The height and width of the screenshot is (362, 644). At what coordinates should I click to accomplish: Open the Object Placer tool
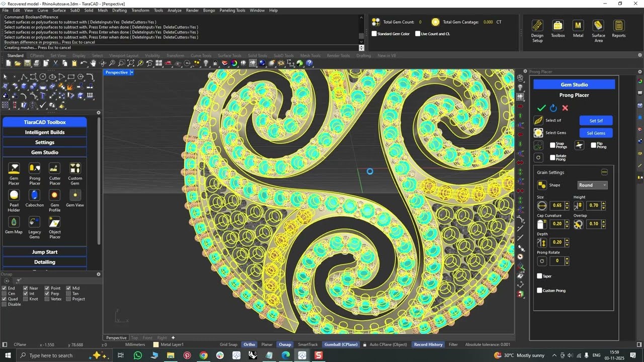(54, 227)
